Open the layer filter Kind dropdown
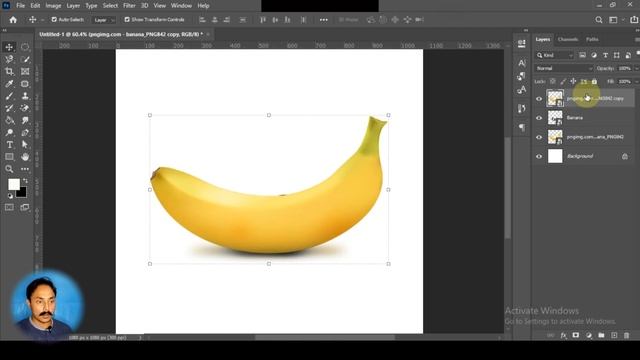The height and width of the screenshot is (360, 640). 555,55
